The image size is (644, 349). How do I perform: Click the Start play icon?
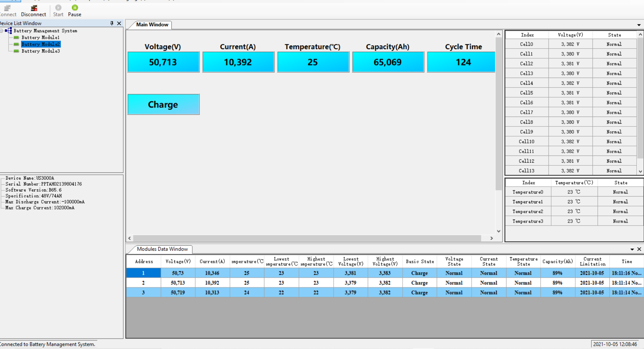click(x=58, y=7)
